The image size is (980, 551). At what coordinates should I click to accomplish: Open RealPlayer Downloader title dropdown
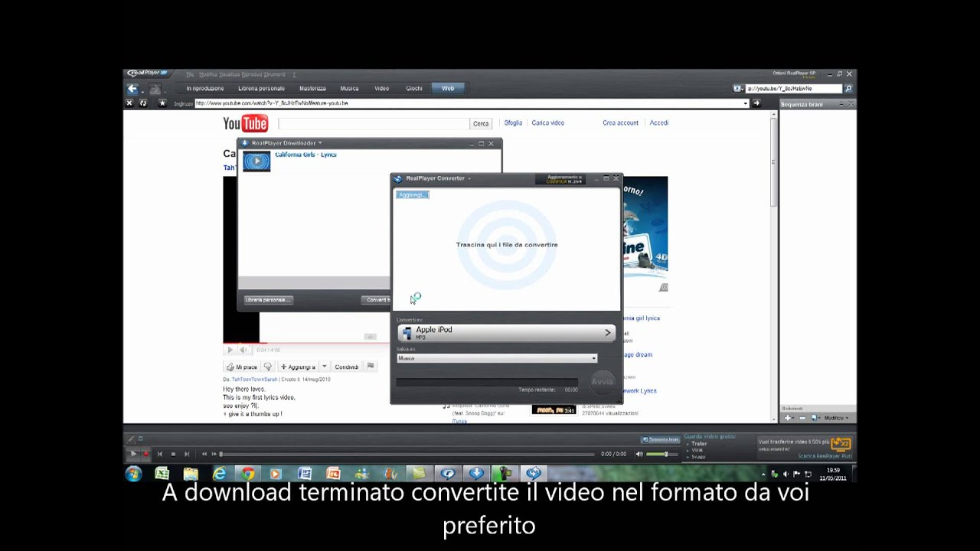(x=320, y=143)
